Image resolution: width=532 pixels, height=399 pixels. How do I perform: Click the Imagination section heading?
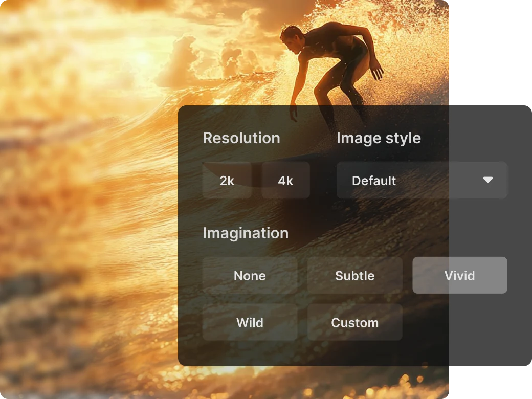point(246,233)
